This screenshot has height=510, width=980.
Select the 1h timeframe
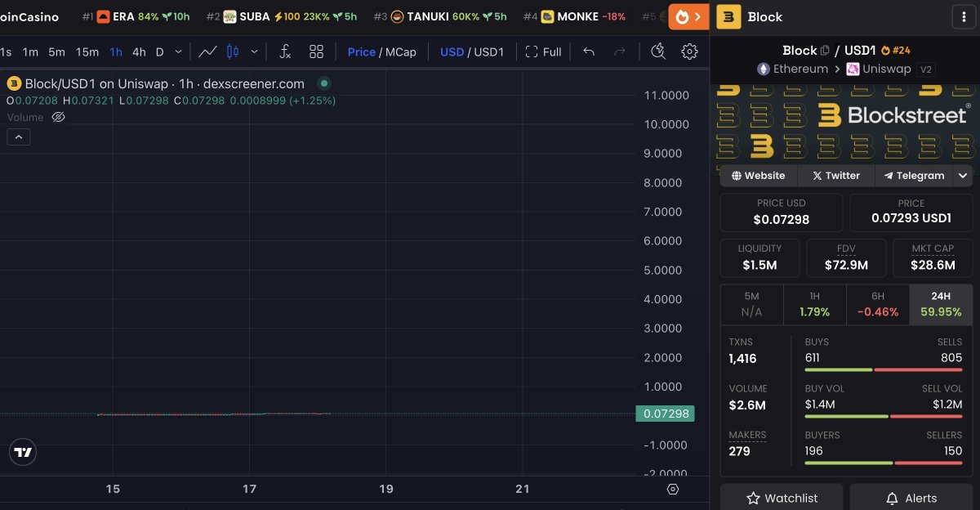click(x=116, y=51)
